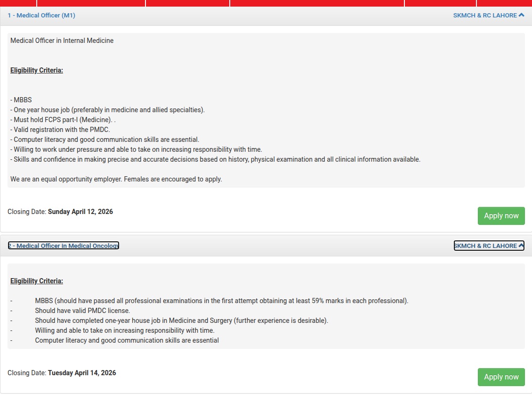This screenshot has height=395, width=532.
Task: Click 'Should have valid PMDC license' line
Action: [x=82, y=311]
